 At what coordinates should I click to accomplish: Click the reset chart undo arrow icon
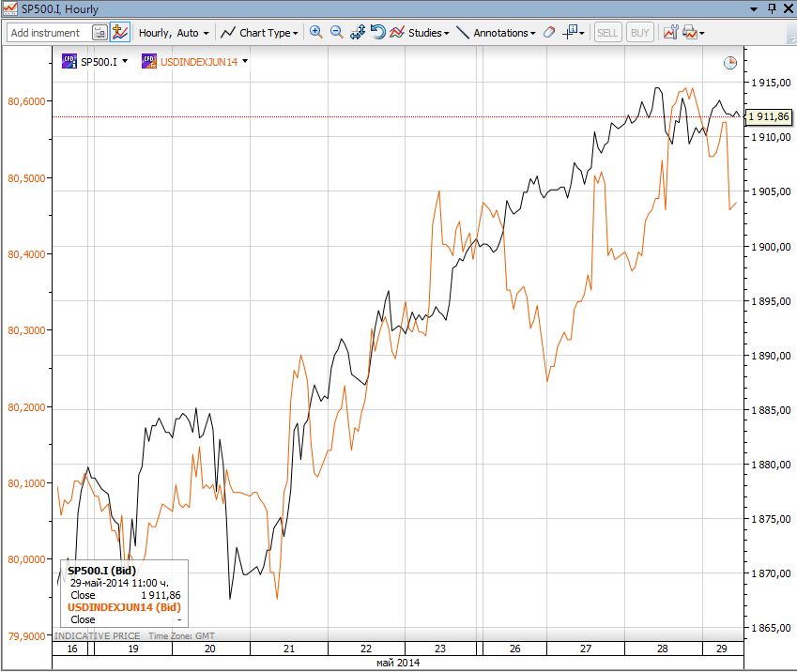pyautogui.click(x=377, y=32)
